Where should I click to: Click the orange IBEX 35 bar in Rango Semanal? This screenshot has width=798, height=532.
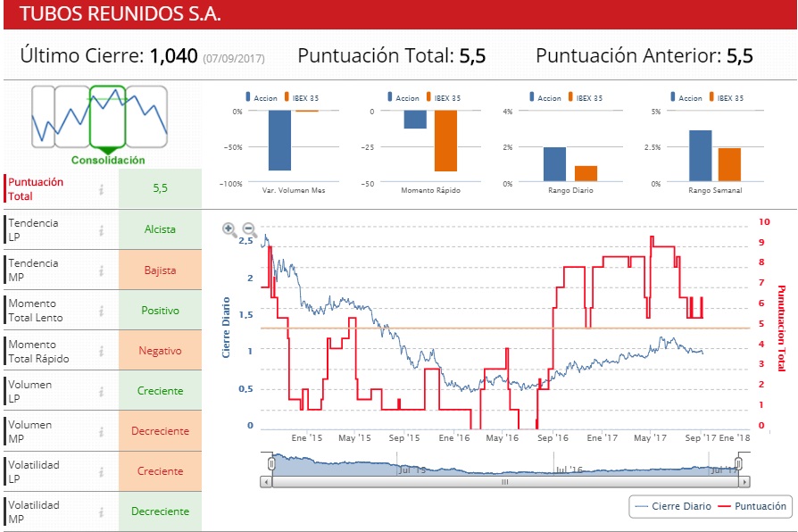tap(729, 164)
